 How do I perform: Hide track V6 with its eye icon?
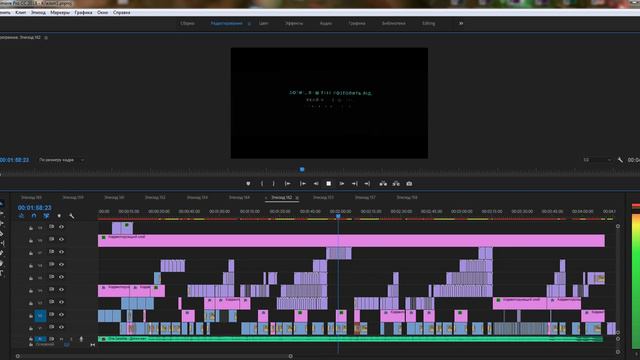(61, 264)
